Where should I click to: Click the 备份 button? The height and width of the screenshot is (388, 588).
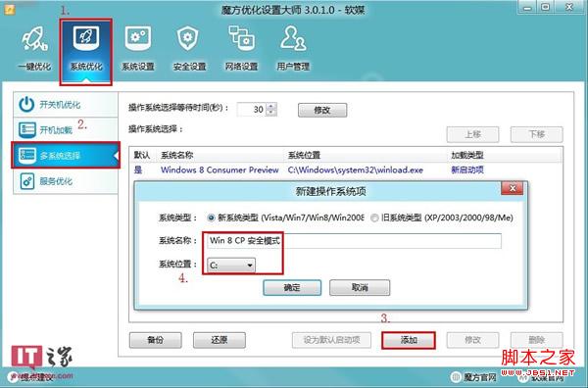pyautogui.click(x=155, y=340)
